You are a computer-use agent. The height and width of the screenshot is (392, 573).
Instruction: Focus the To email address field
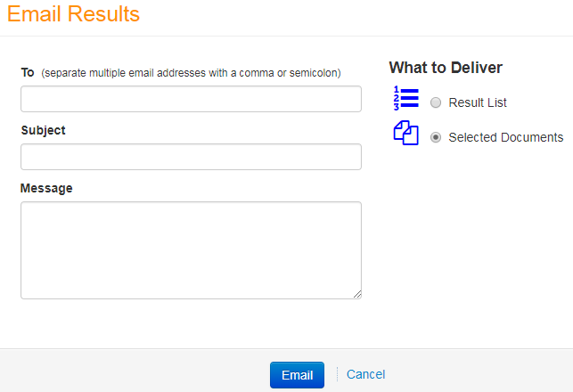(191, 99)
